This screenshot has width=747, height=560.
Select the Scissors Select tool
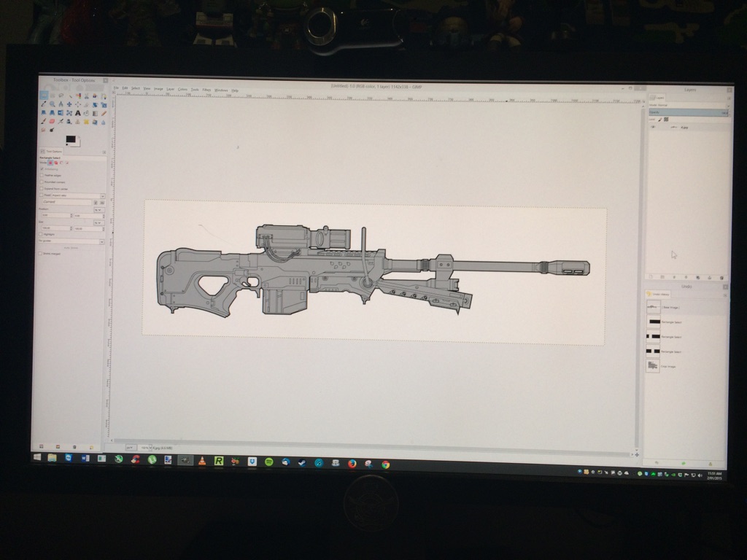point(86,96)
